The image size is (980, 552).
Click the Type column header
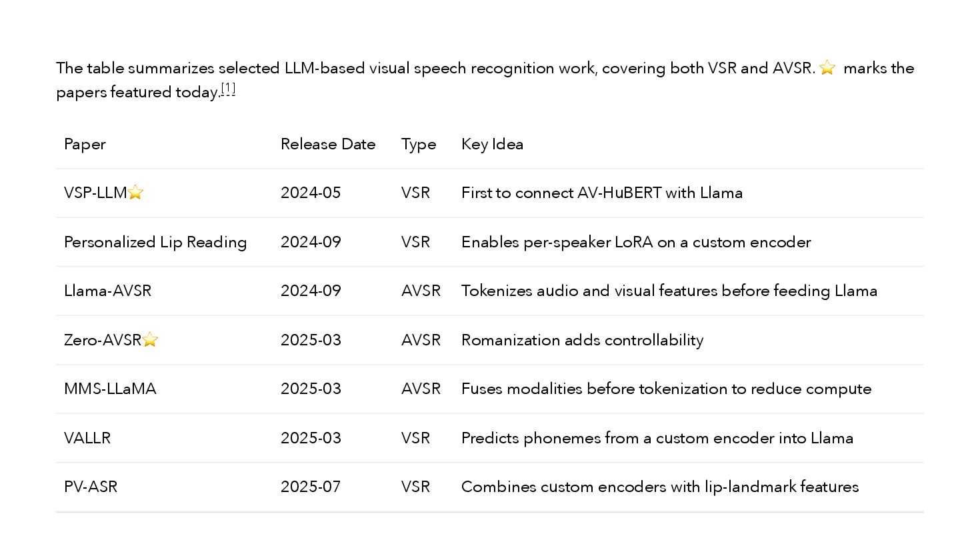419,144
